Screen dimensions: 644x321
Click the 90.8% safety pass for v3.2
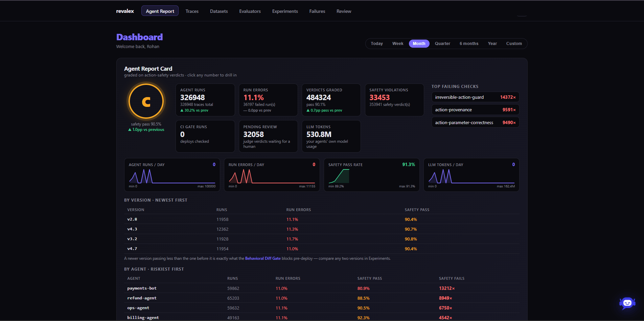411,239
